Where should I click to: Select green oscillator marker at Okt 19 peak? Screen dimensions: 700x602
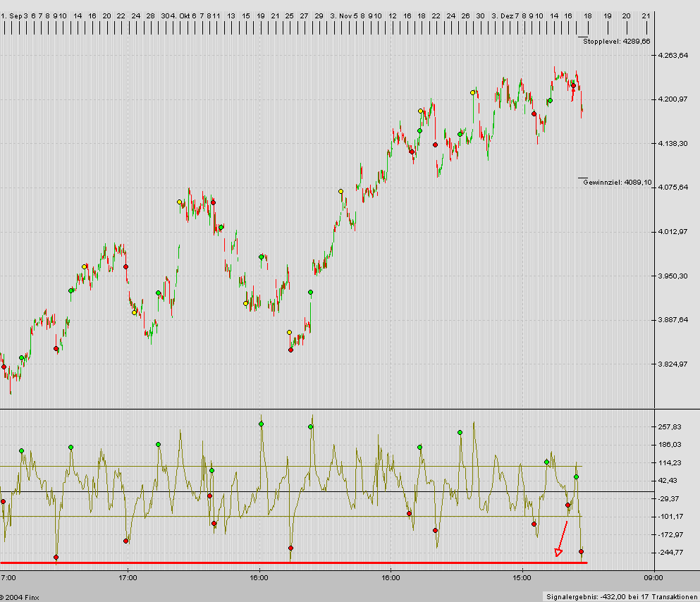click(x=261, y=424)
